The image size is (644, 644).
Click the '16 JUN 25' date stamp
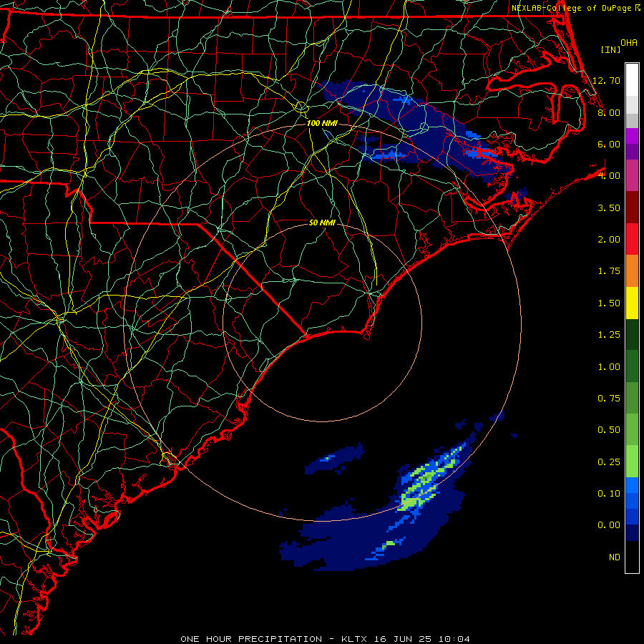coord(402,639)
